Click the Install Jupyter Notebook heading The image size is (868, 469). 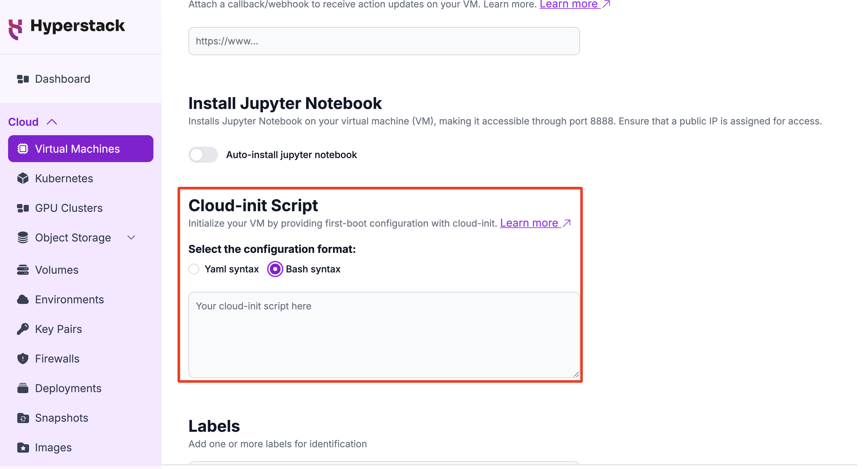coord(285,103)
